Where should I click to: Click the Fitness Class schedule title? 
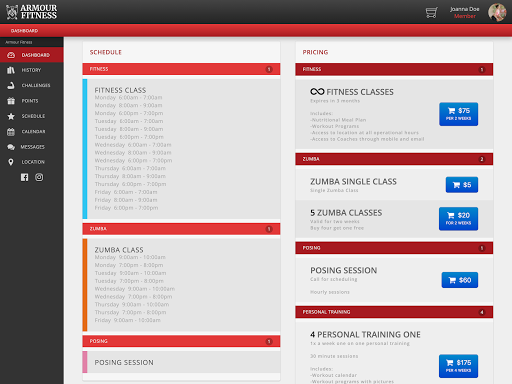[x=120, y=90]
